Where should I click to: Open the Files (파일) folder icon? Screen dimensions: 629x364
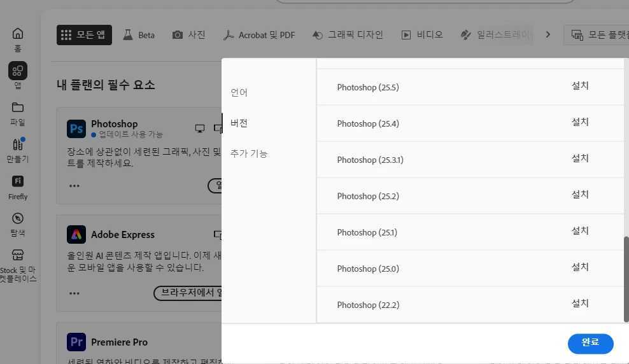[18, 108]
